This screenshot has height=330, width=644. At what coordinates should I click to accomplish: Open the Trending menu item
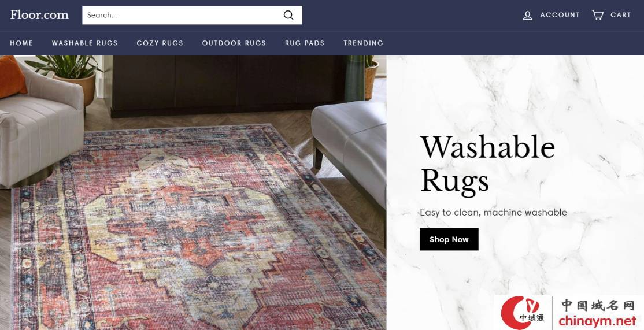click(363, 43)
